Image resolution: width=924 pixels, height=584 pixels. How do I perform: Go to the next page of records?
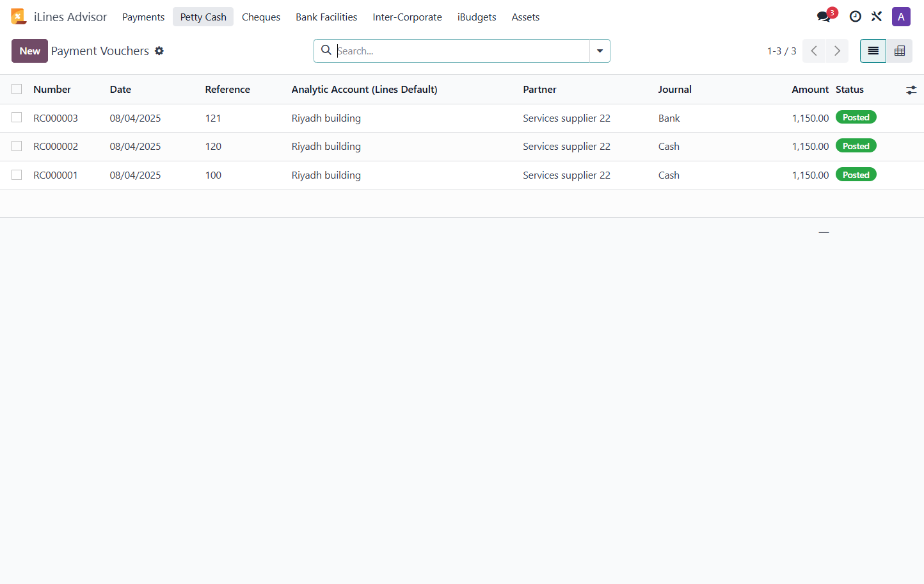coord(837,51)
